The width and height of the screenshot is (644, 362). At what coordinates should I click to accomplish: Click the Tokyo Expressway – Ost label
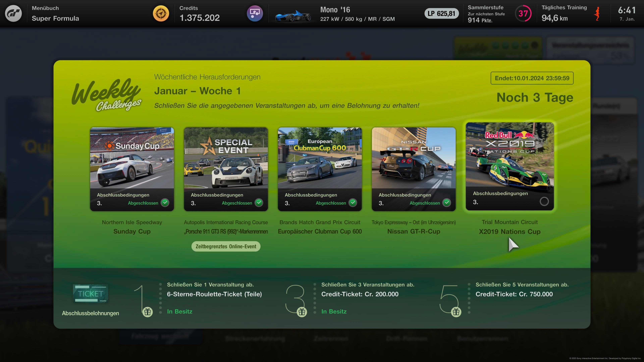[x=414, y=222]
